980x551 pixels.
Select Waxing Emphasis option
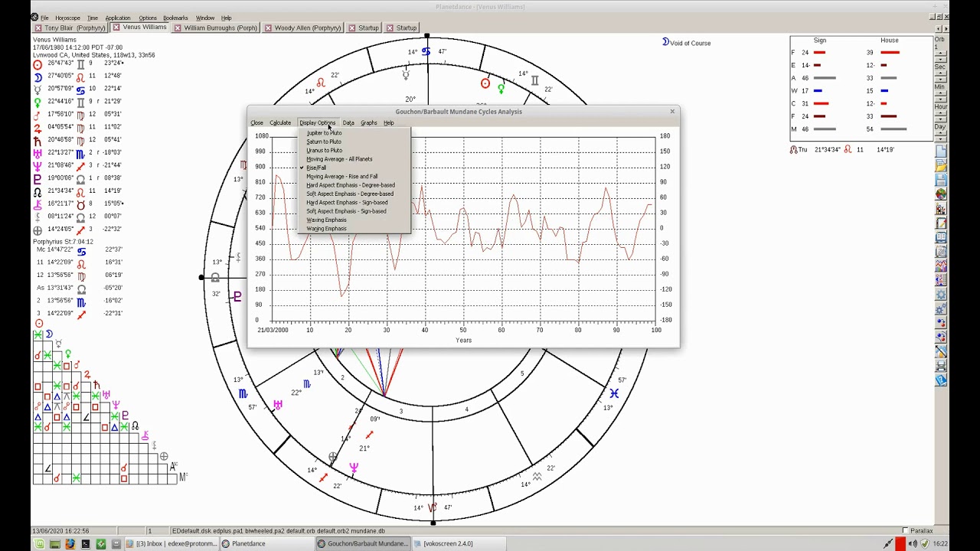tap(326, 220)
